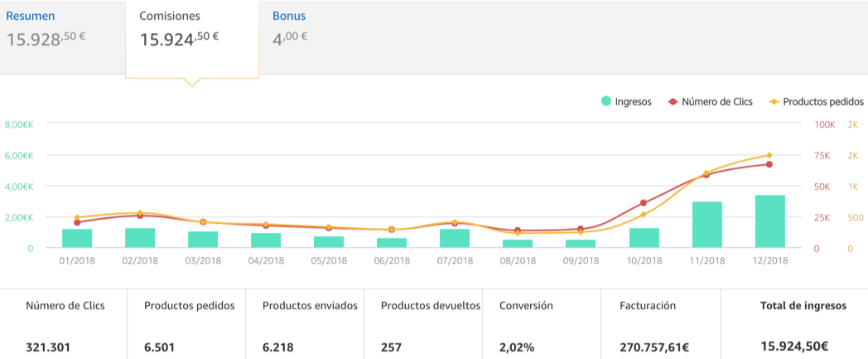Image resolution: width=868 pixels, height=359 pixels.
Task: Select the 11/2018 income bar
Action: [706, 225]
